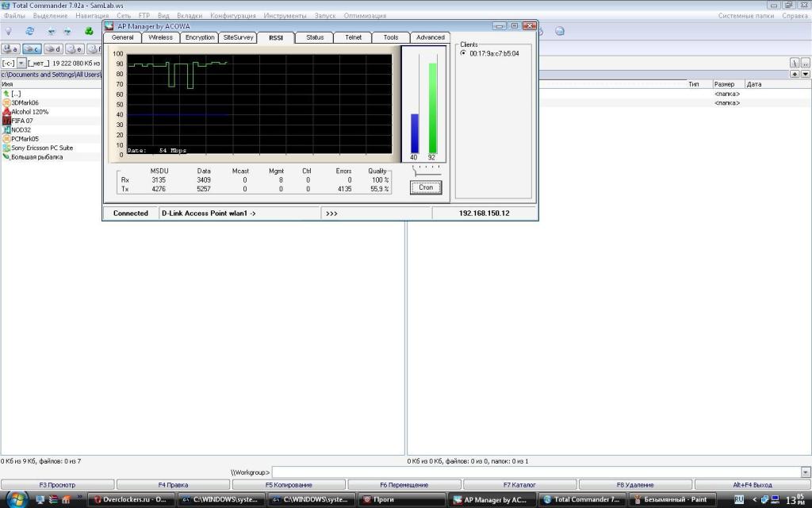Select drive c button
Image resolution: width=812 pixels, height=508 pixels.
(32, 49)
